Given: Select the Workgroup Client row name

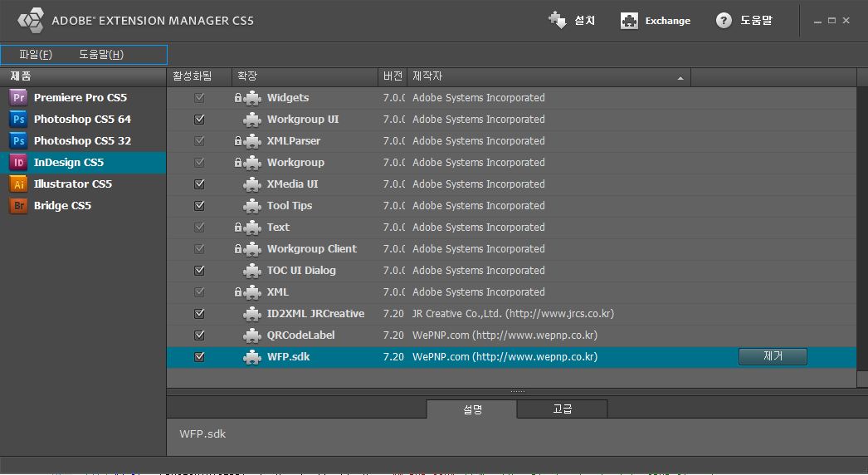Looking at the screenshot, I should tap(312, 249).
